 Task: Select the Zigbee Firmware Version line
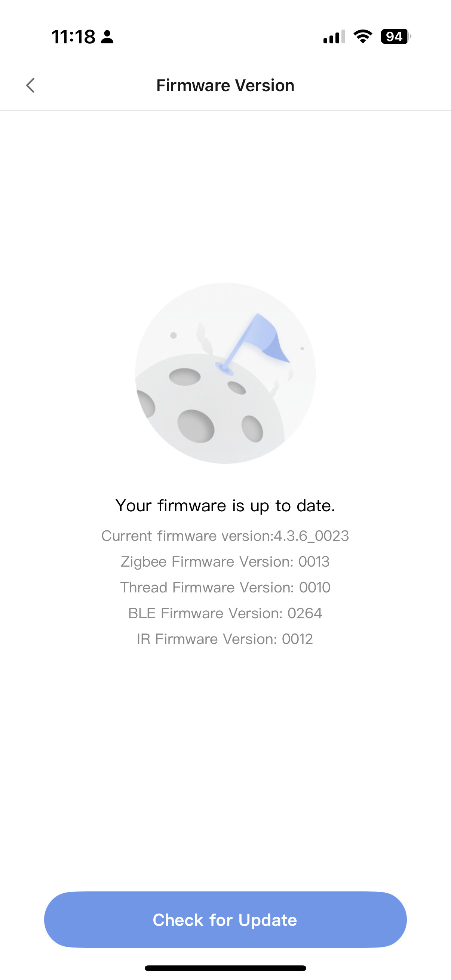tap(225, 561)
